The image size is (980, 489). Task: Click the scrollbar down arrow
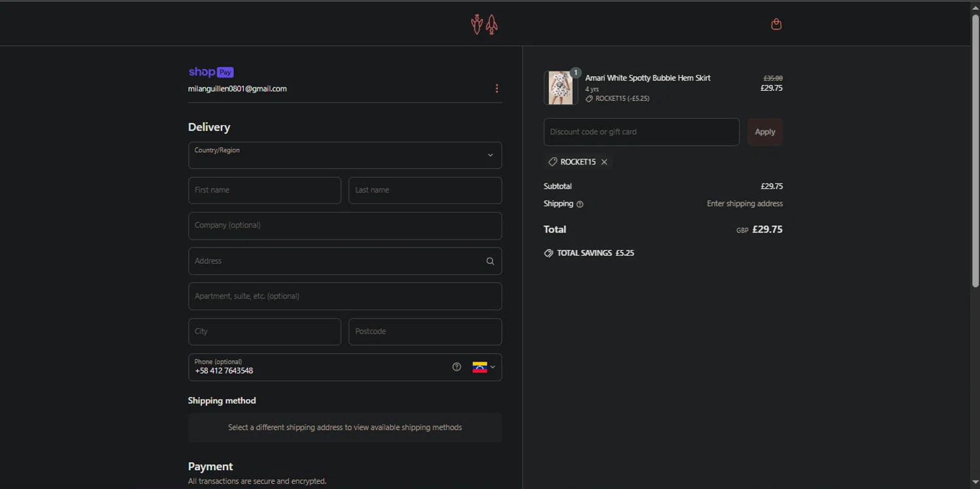(975, 482)
